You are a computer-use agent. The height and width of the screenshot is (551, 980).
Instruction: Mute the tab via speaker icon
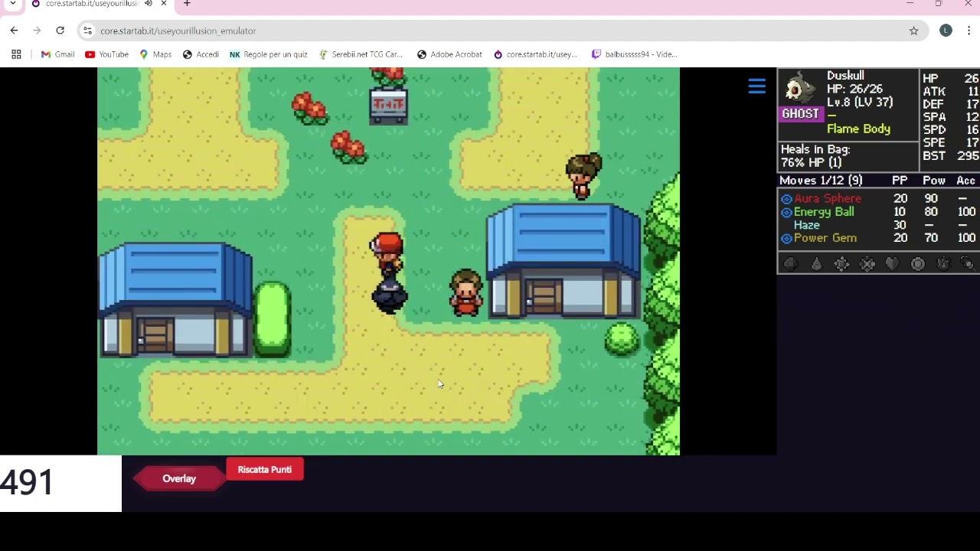click(149, 4)
